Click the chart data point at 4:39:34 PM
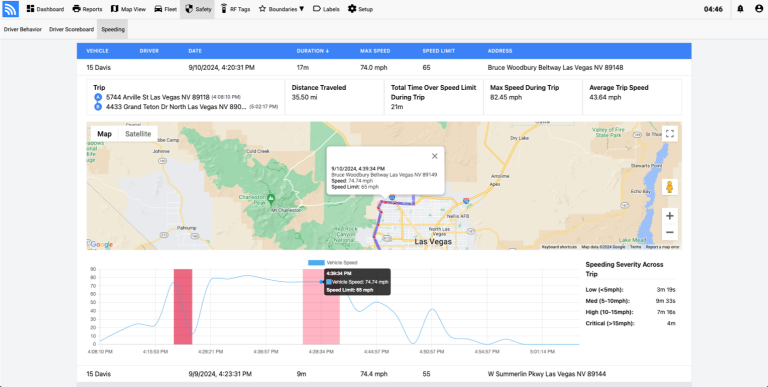Viewport: 768px width, 387px height. click(321, 282)
